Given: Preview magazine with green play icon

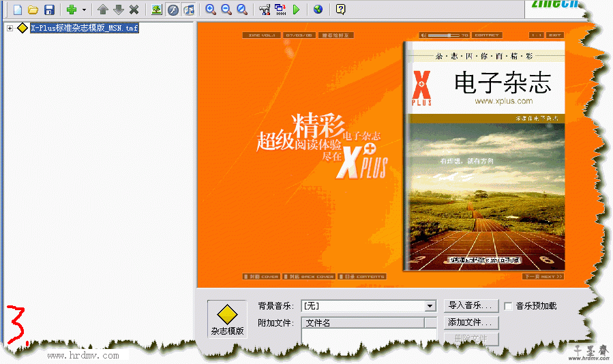Looking at the screenshot, I should point(297,10).
